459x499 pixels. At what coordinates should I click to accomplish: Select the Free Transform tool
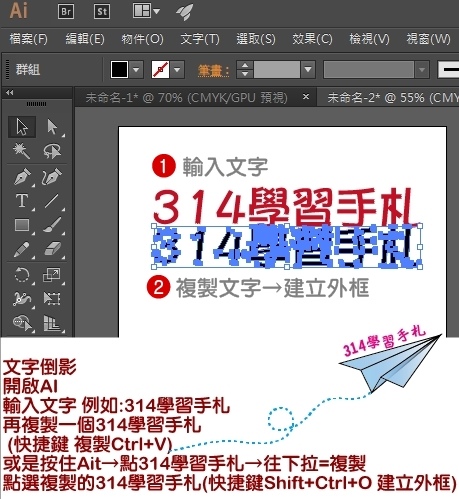pos(52,299)
